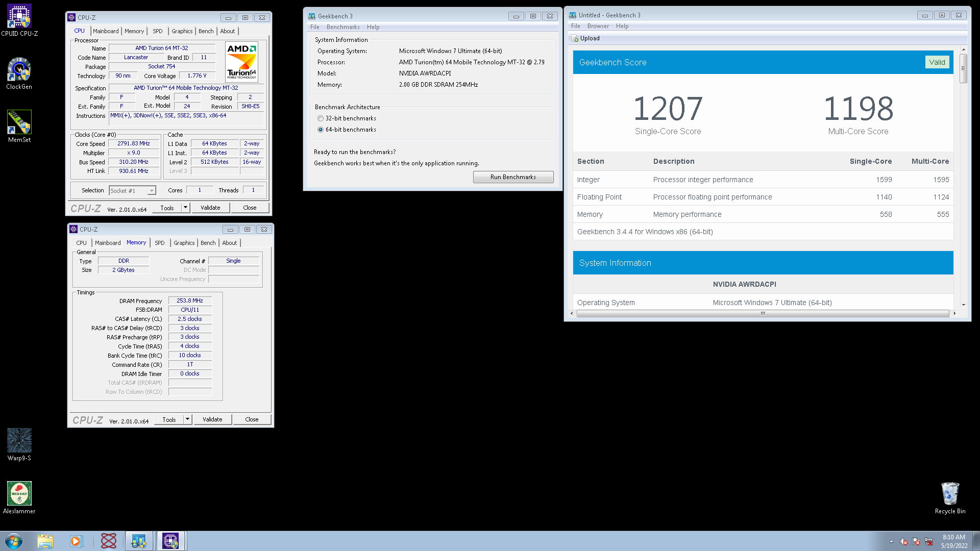Click the Memory performance row
This screenshot has height=551, width=980.
click(x=763, y=214)
